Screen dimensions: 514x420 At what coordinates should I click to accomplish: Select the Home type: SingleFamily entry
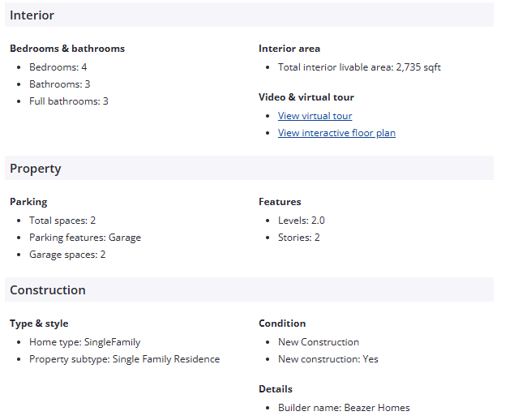(x=84, y=342)
